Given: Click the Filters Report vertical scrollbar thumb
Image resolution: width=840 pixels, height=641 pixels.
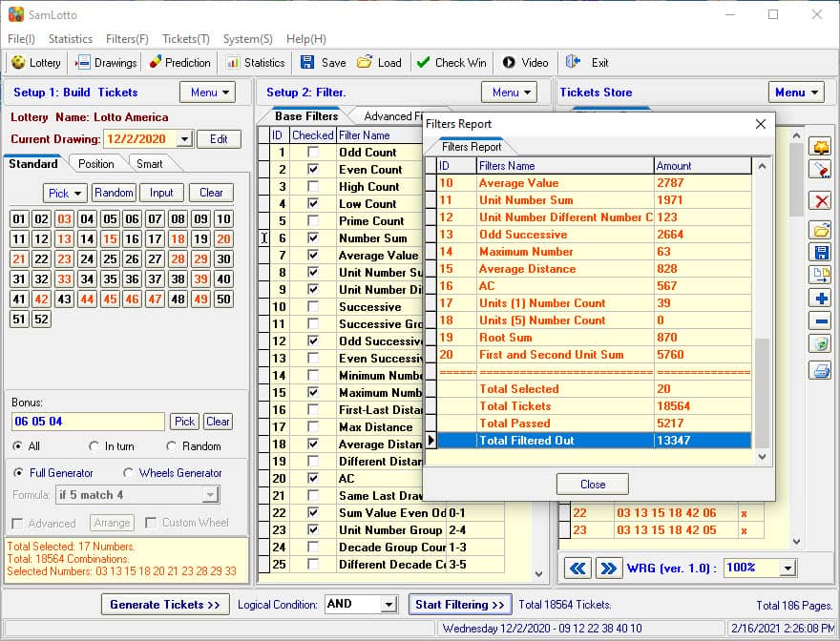Looking at the screenshot, I should (x=762, y=393).
